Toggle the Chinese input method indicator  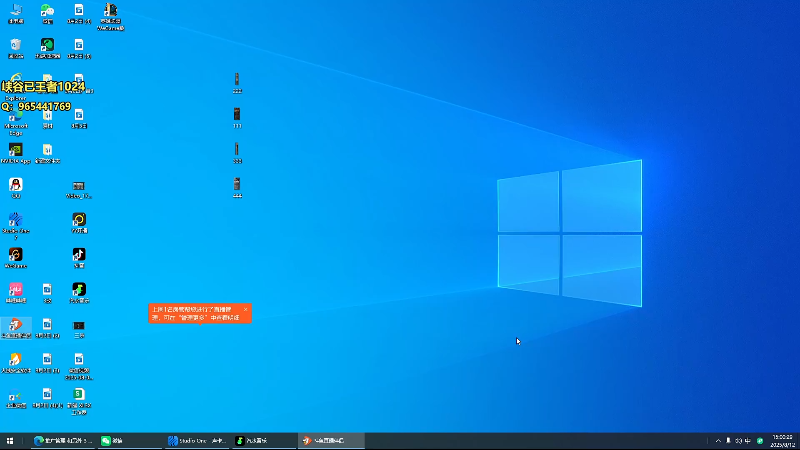(747, 441)
